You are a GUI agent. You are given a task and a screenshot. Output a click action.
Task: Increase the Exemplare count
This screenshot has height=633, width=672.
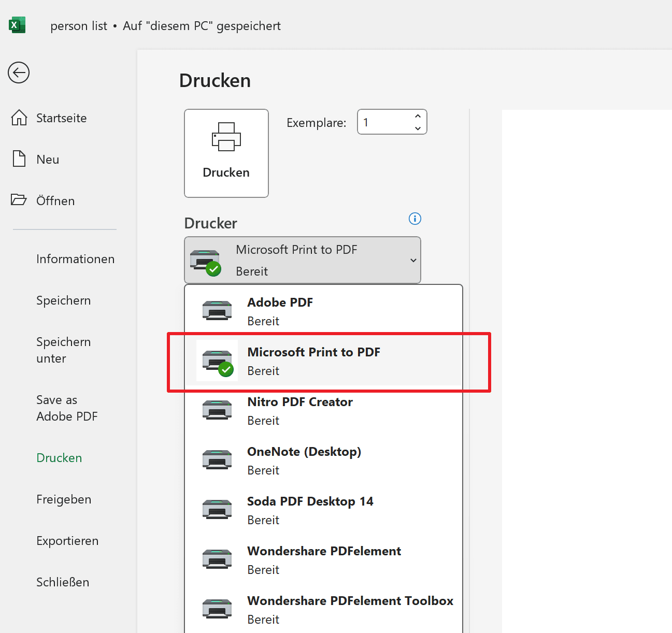pyautogui.click(x=418, y=116)
